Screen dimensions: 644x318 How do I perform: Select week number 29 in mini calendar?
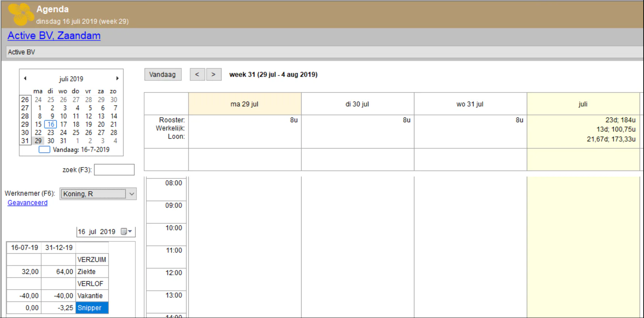(25, 124)
